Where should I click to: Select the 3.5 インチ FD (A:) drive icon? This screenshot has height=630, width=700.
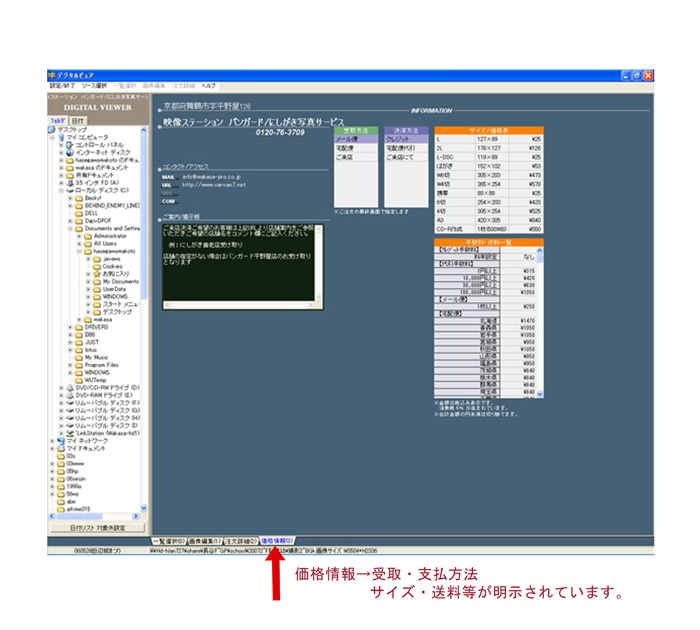pyautogui.click(x=69, y=182)
